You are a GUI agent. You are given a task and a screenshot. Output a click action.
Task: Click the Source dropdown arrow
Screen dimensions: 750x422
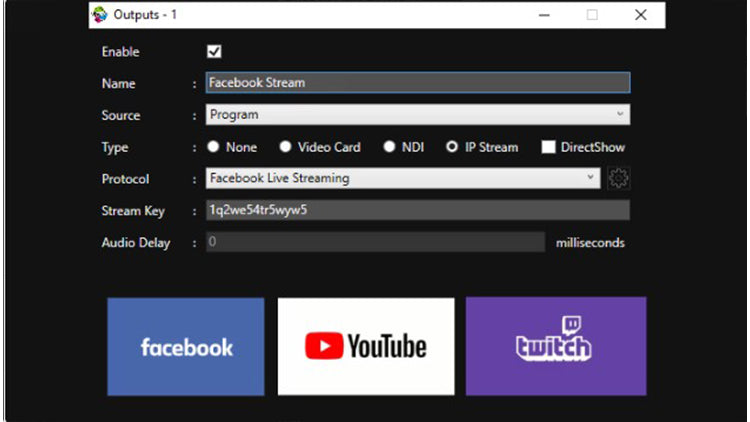620,115
